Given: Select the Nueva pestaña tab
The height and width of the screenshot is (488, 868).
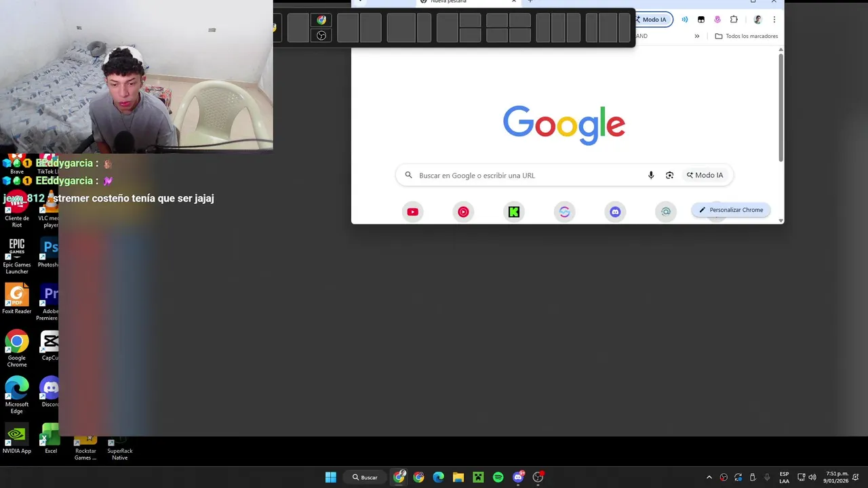Looking at the screenshot, I should [468, 2].
